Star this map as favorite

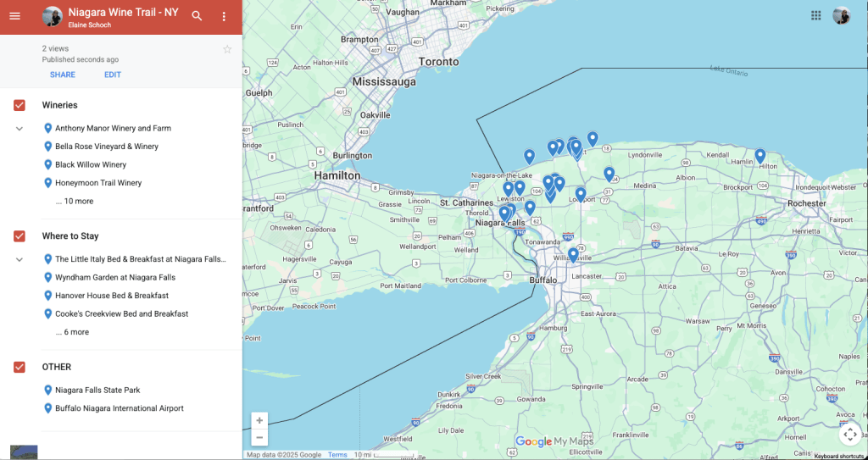tap(227, 49)
